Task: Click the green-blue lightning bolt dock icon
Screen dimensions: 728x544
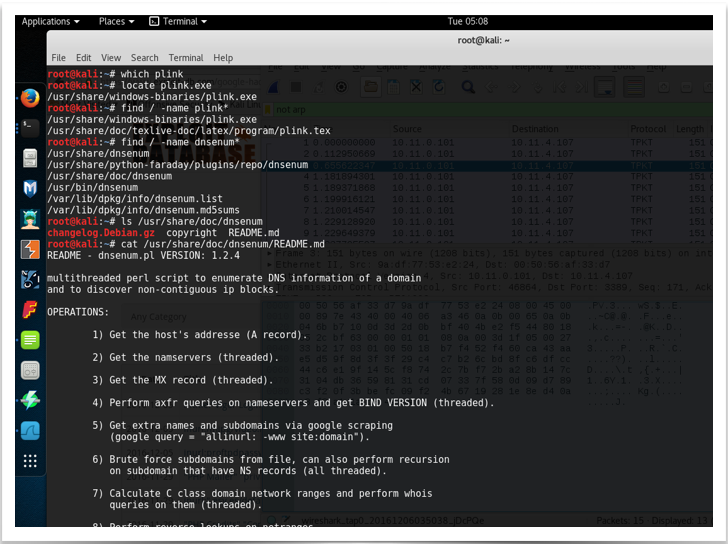Action: click(30, 400)
